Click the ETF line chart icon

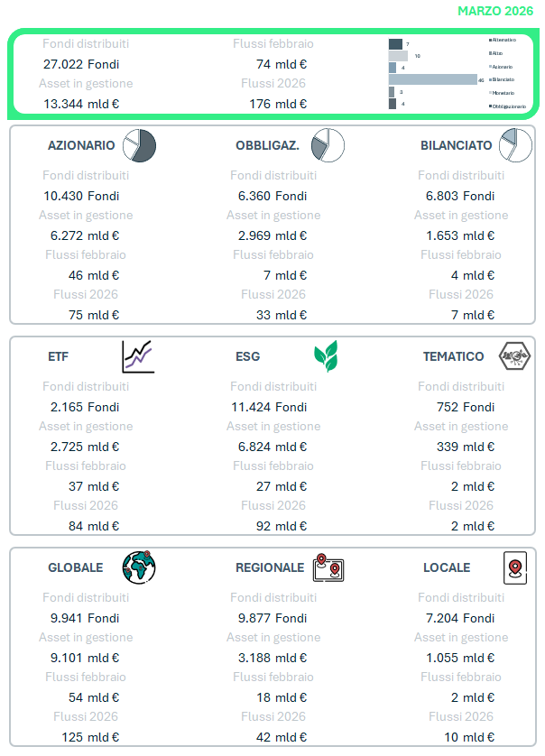click(138, 356)
